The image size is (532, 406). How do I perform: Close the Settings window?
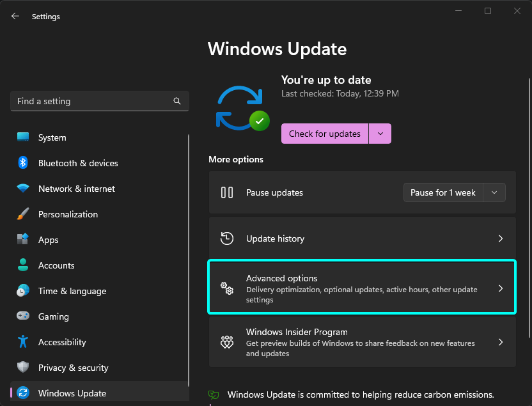(517, 11)
